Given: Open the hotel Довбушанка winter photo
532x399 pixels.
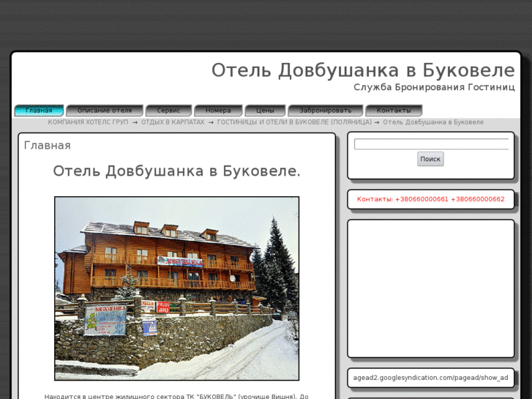Looking at the screenshot, I should 177,288.
